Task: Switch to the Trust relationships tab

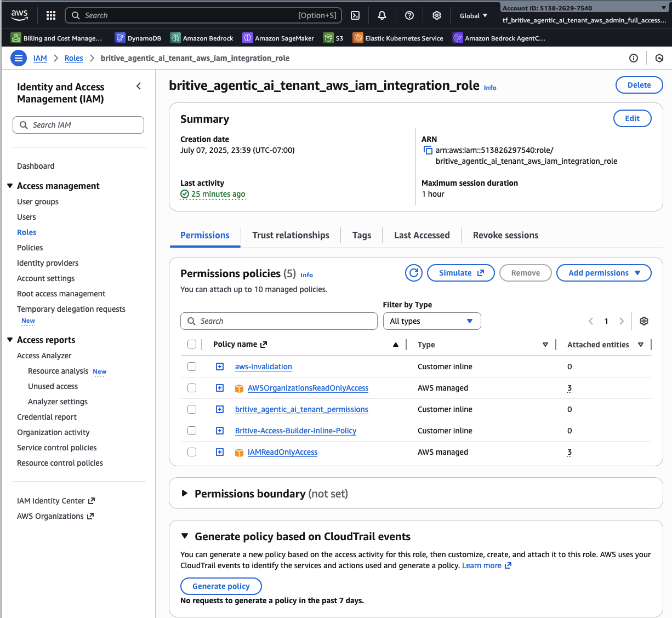Action: pyautogui.click(x=291, y=235)
